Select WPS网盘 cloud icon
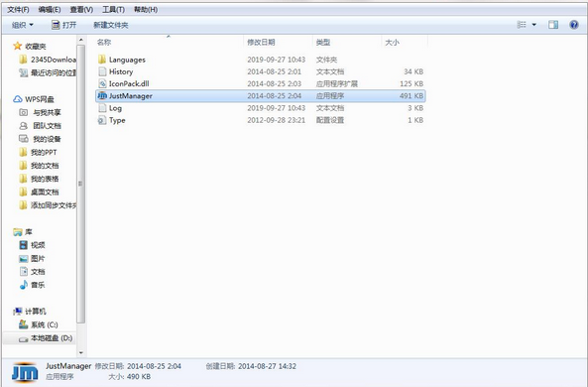 coord(18,99)
